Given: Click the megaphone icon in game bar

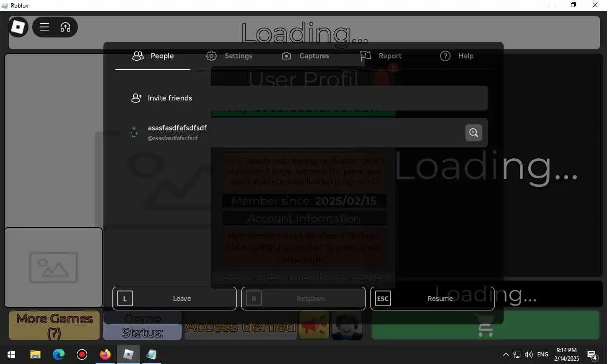Looking at the screenshot, I should (314, 326).
